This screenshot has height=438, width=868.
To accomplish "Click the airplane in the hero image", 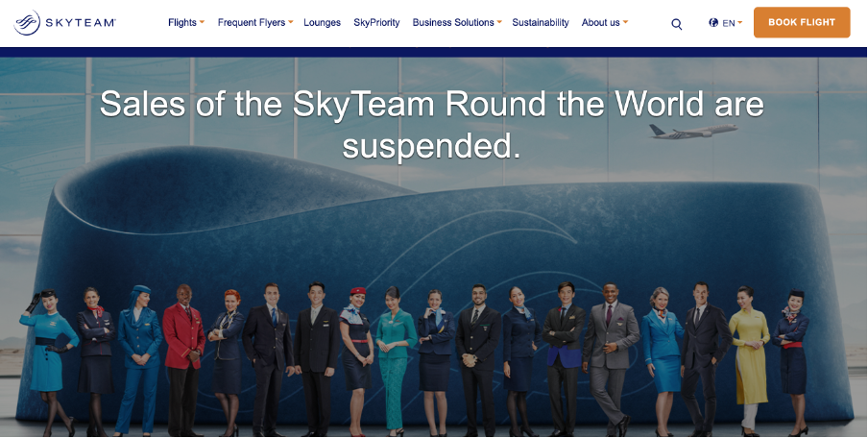I will point(693,132).
